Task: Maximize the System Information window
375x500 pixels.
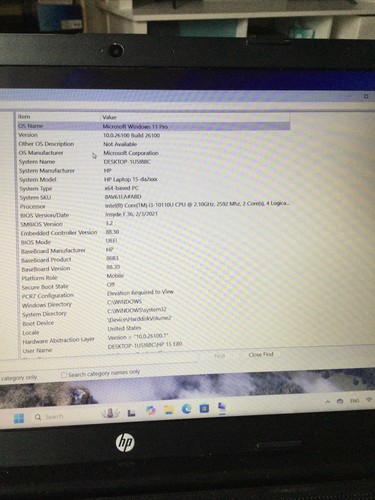Action: [x=366, y=96]
